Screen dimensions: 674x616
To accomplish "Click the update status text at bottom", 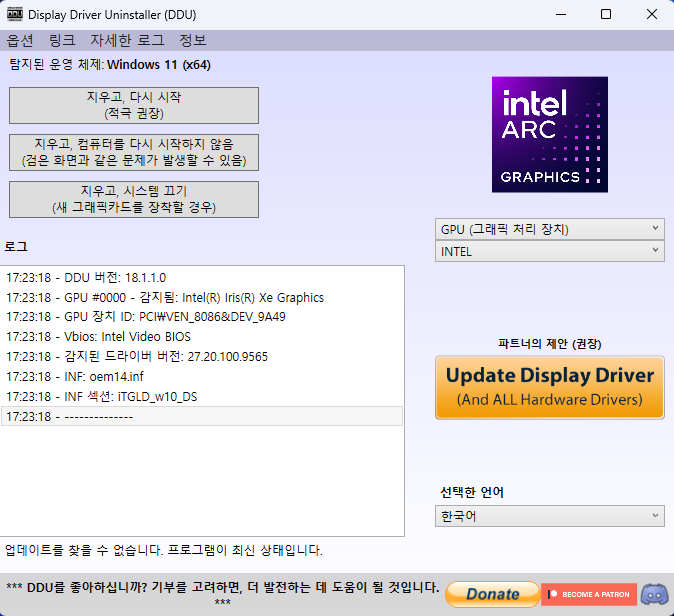I will pyautogui.click(x=164, y=550).
